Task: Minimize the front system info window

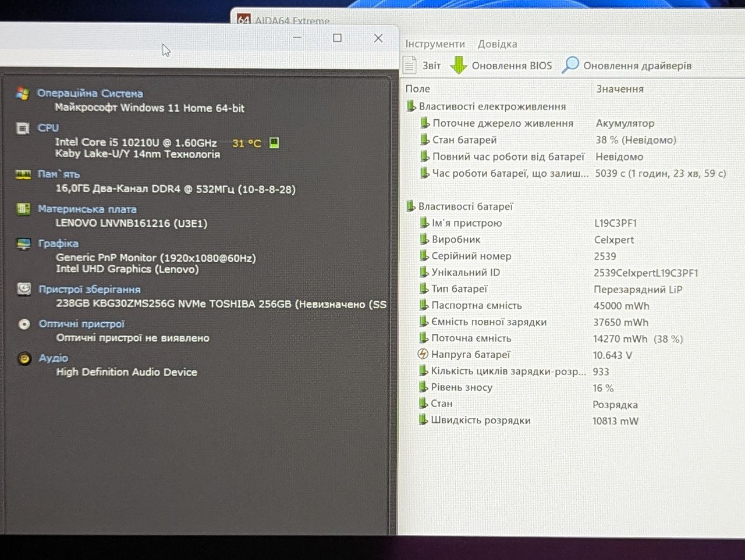Action: point(297,38)
